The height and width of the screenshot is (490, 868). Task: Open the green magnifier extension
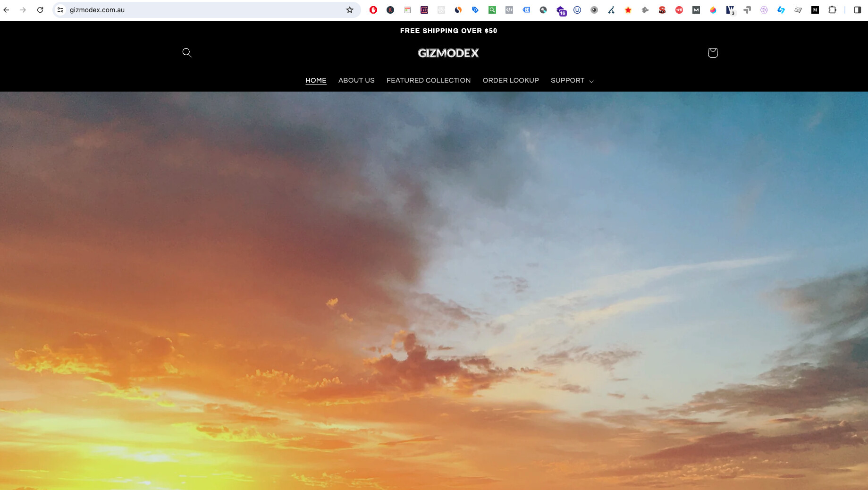click(x=492, y=10)
